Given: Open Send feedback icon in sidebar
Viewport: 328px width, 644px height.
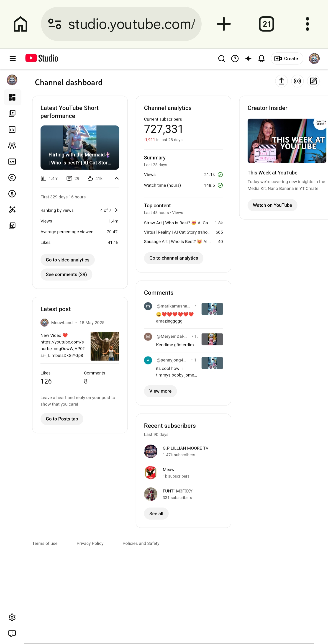Looking at the screenshot, I should pos(12,633).
